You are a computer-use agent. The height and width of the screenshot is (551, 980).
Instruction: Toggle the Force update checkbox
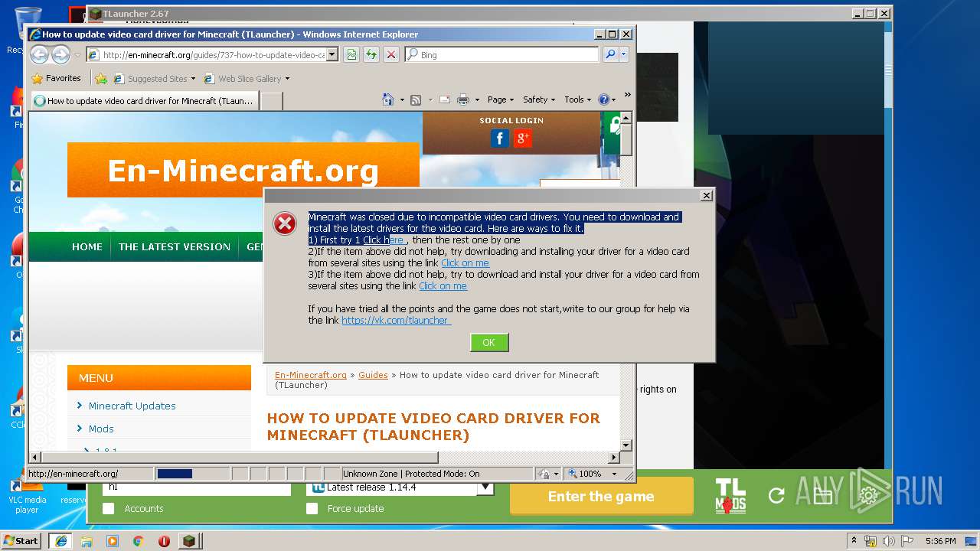[312, 508]
